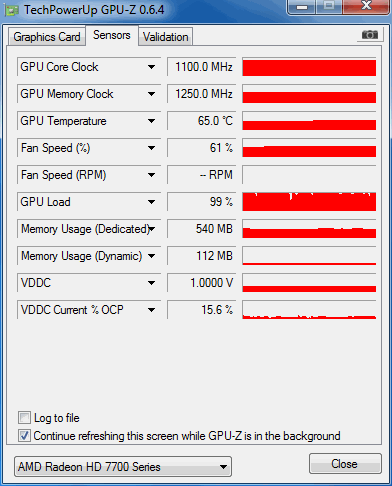The image size is (392, 486).
Task: Select the AMD Radeon HD 7700 Series combo box
Action: click(x=123, y=467)
